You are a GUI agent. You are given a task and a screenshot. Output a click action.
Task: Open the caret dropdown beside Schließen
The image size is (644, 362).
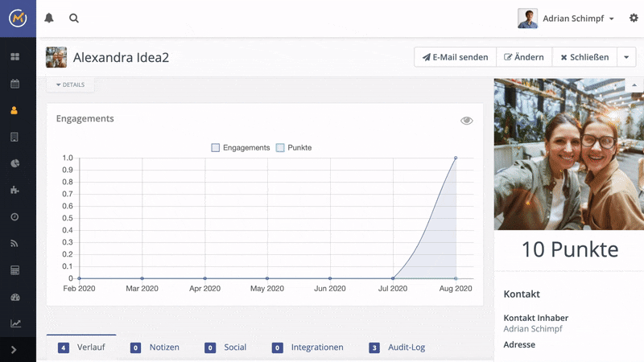click(x=627, y=57)
